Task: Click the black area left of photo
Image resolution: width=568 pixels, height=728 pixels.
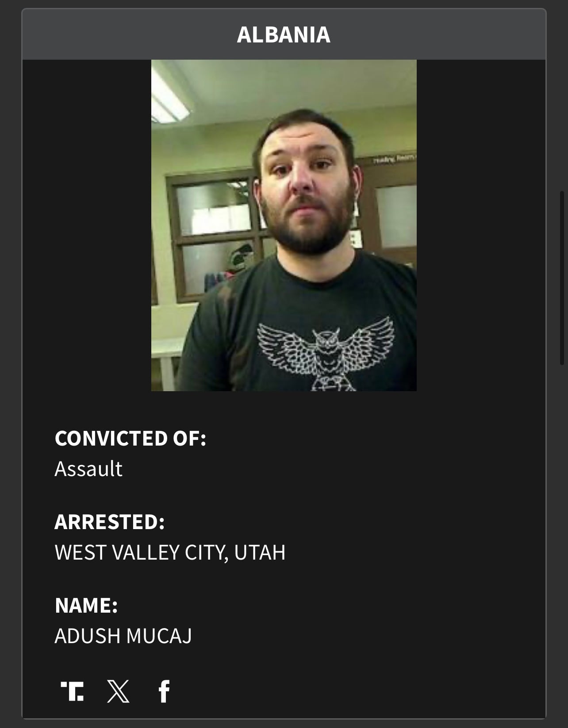Action: pos(87,225)
